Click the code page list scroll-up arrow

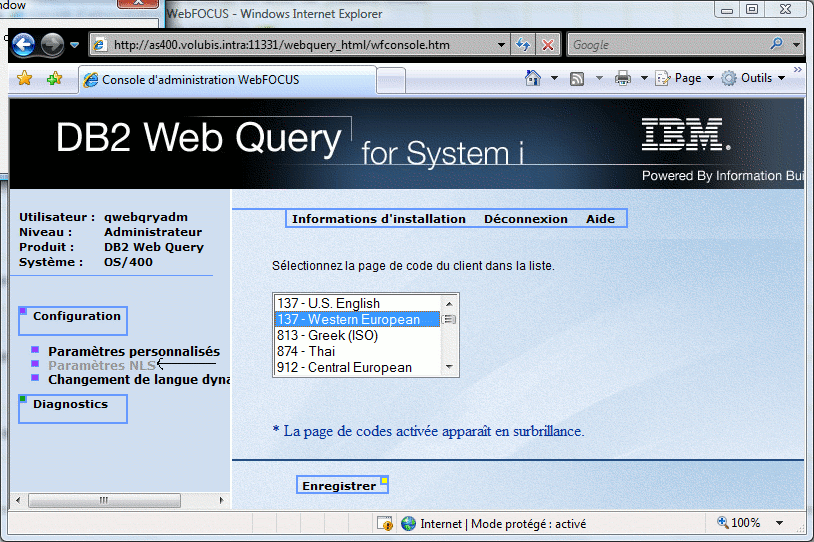449,303
